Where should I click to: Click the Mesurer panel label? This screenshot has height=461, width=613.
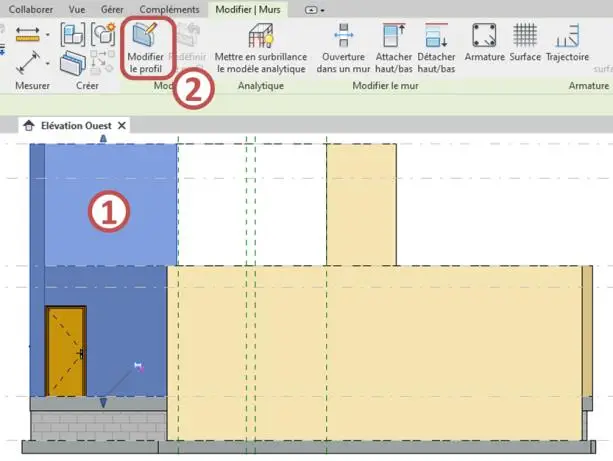click(32, 85)
